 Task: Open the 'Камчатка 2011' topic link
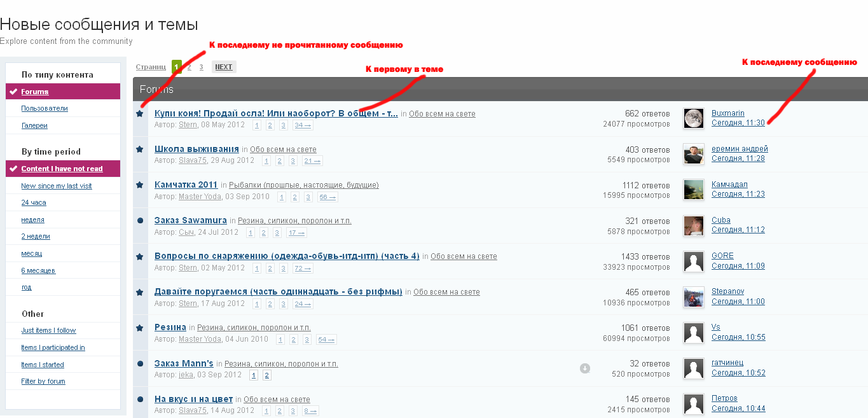[x=186, y=185]
